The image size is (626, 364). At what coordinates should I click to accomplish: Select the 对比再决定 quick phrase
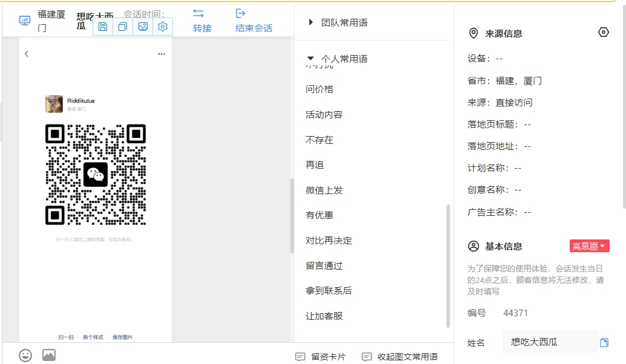click(329, 241)
